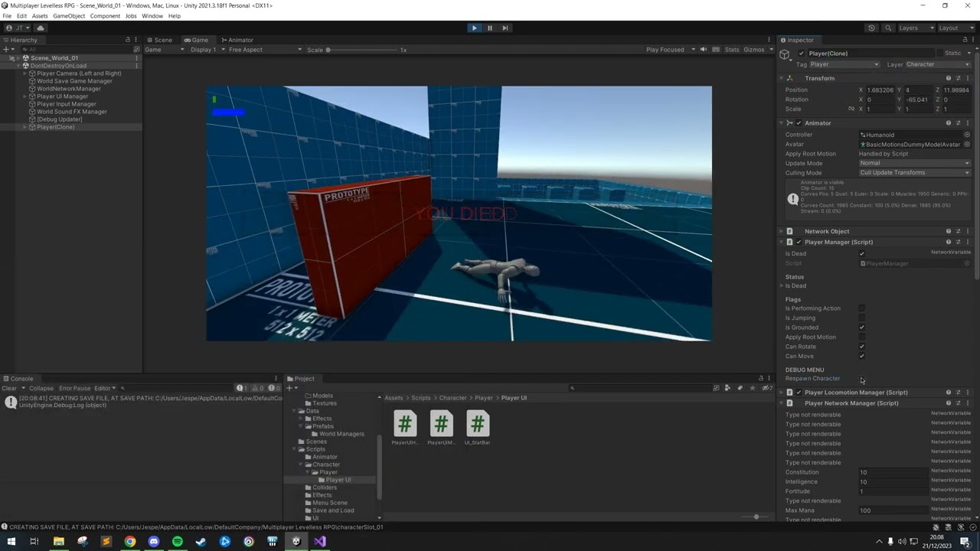Open the Update Mode dropdown showing Normal

914,163
